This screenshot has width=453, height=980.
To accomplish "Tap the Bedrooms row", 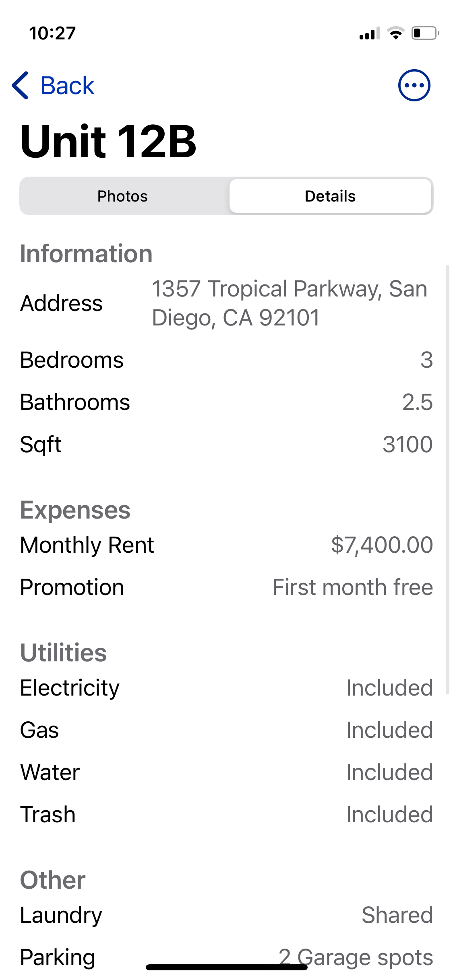I will click(x=226, y=360).
